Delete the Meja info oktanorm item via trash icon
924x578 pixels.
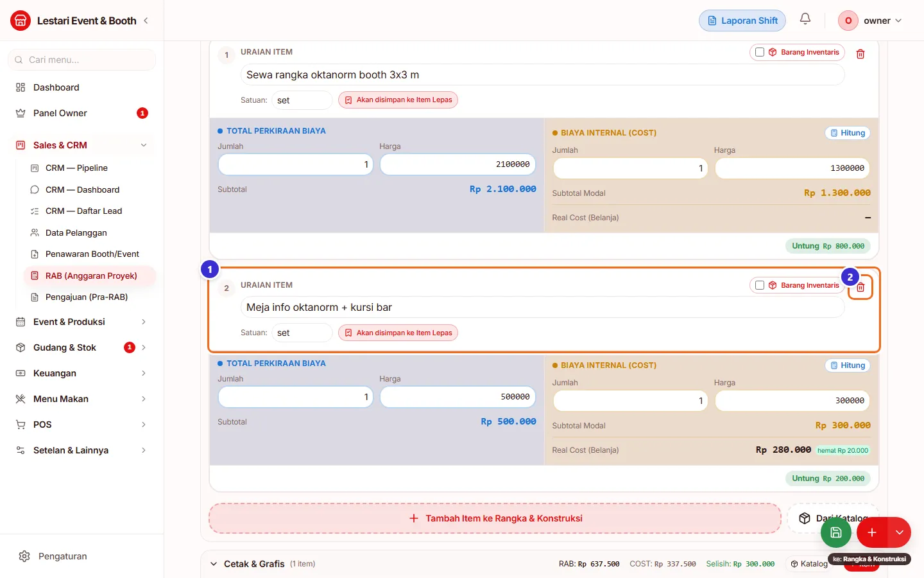[x=860, y=287]
